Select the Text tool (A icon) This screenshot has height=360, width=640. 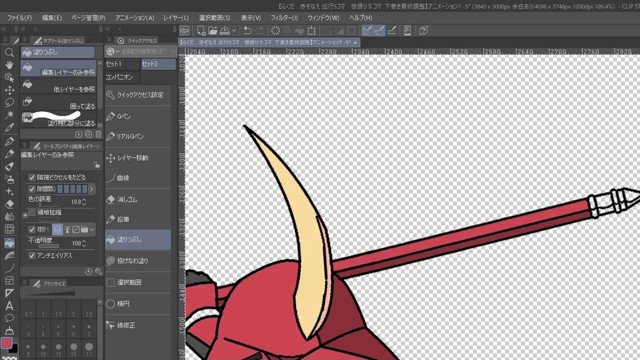pos(9,305)
